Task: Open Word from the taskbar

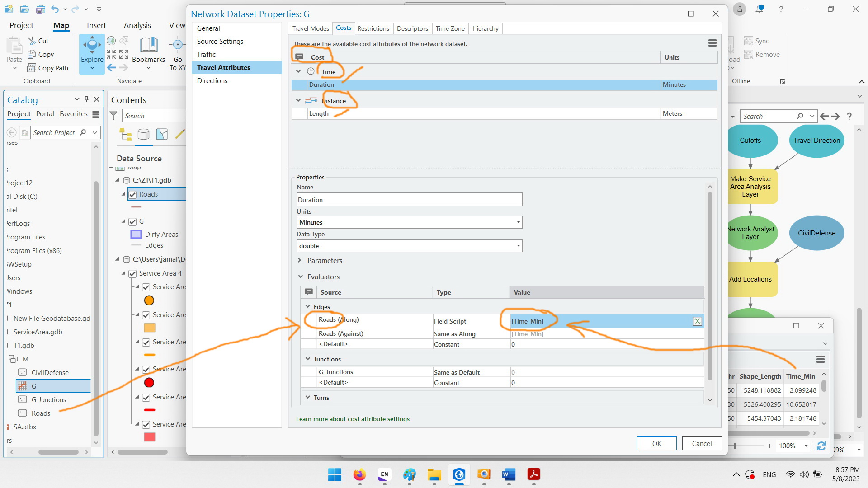Action: [x=509, y=474]
